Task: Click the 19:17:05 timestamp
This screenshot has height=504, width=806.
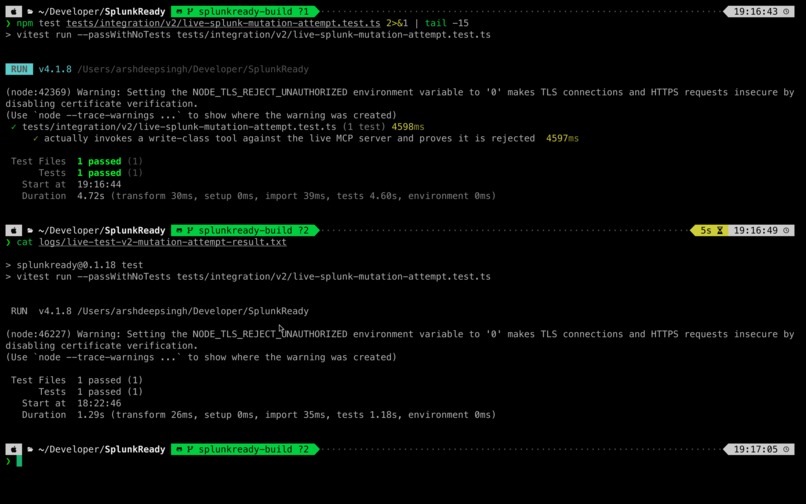Action: click(756, 449)
